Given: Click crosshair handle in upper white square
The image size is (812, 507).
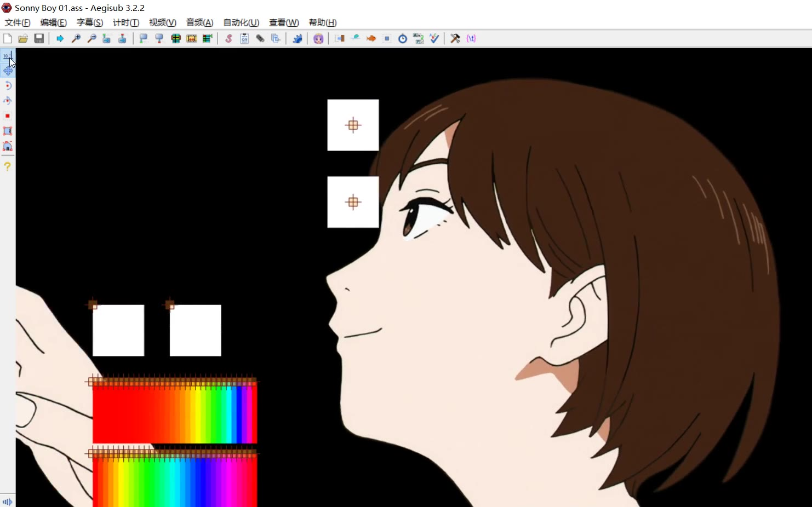Looking at the screenshot, I should pos(353,125).
